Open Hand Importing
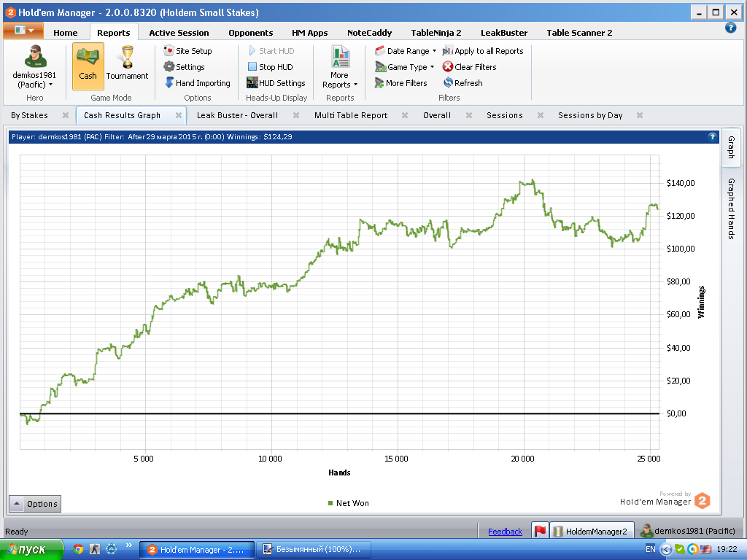The height and width of the screenshot is (560, 747). [197, 83]
